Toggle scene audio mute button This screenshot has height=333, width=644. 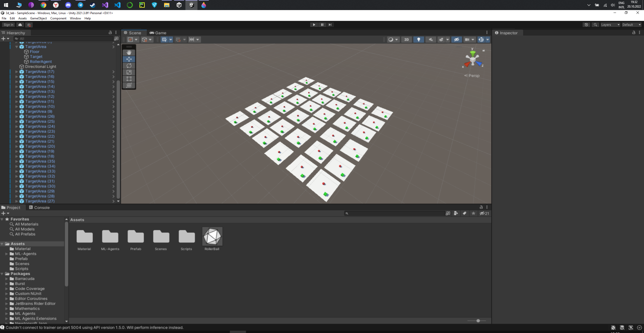(431, 40)
